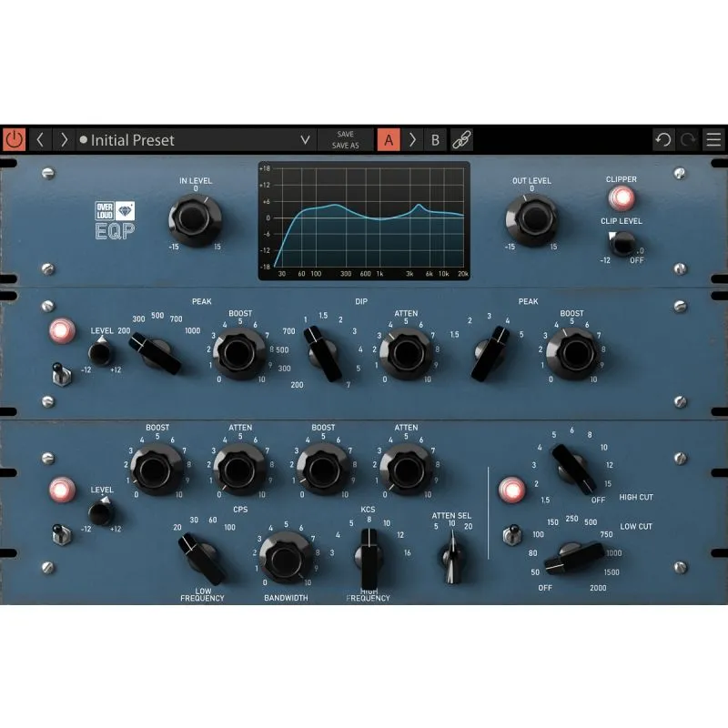Click the OUT LEVEL knob

tap(532, 220)
